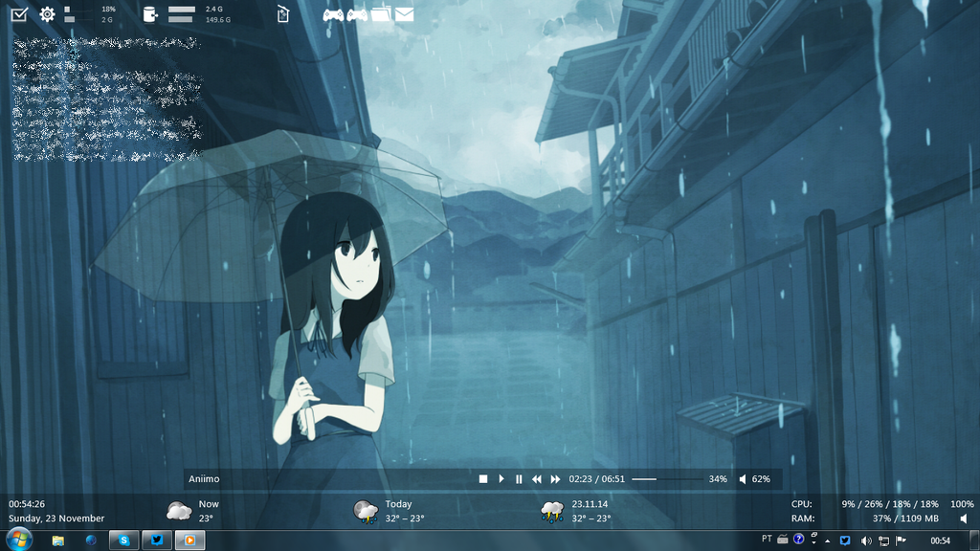The width and height of the screenshot is (980, 551).
Task: Switch the PT language indicator
Action: [x=767, y=540]
